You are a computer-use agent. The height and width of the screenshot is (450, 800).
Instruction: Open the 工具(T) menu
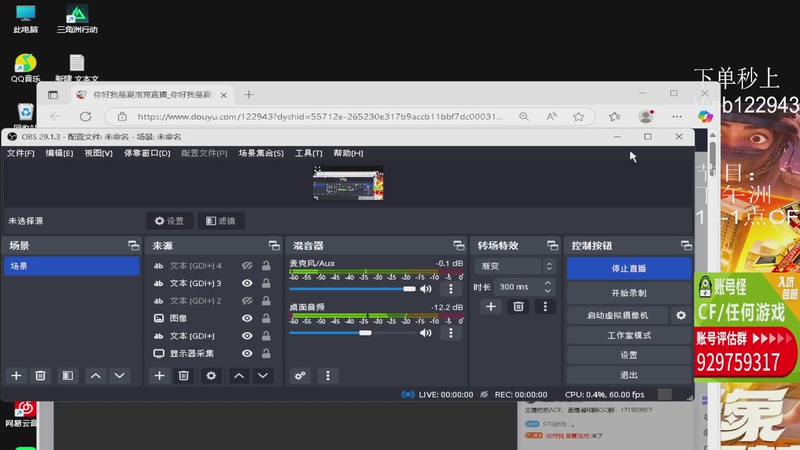click(308, 153)
